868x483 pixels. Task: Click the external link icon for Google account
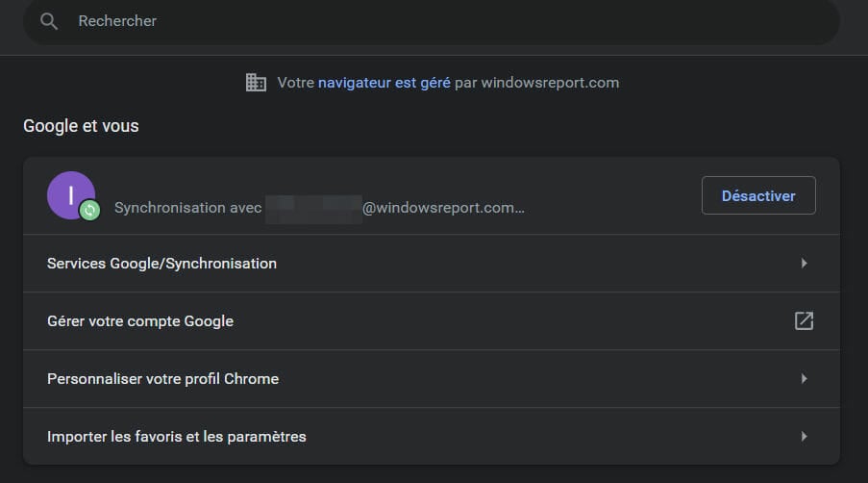[x=804, y=320]
